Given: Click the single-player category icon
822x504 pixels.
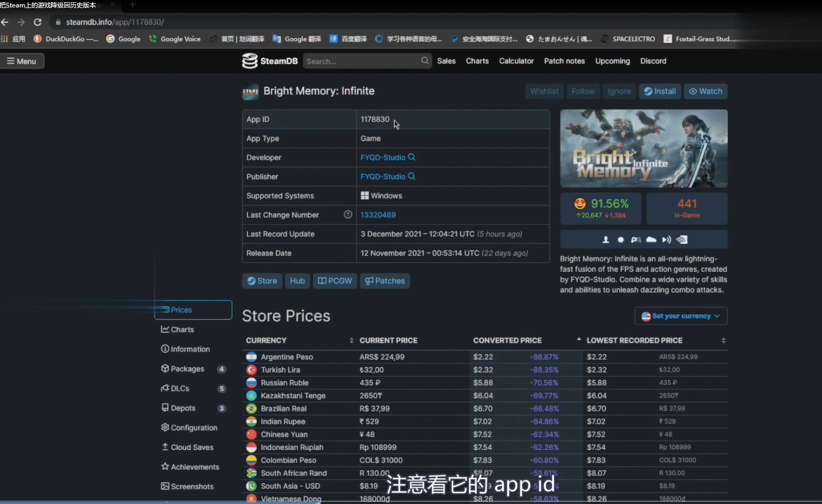Looking at the screenshot, I should [606, 240].
